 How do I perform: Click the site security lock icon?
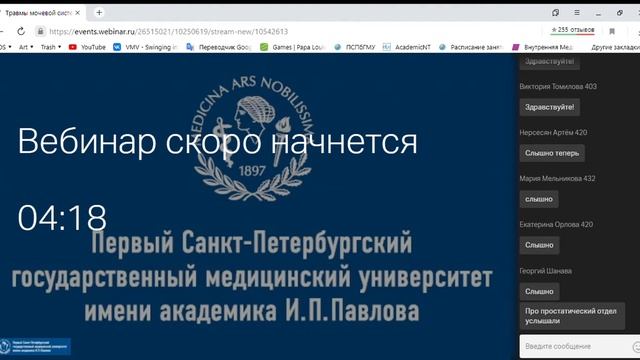[x=40, y=31]
